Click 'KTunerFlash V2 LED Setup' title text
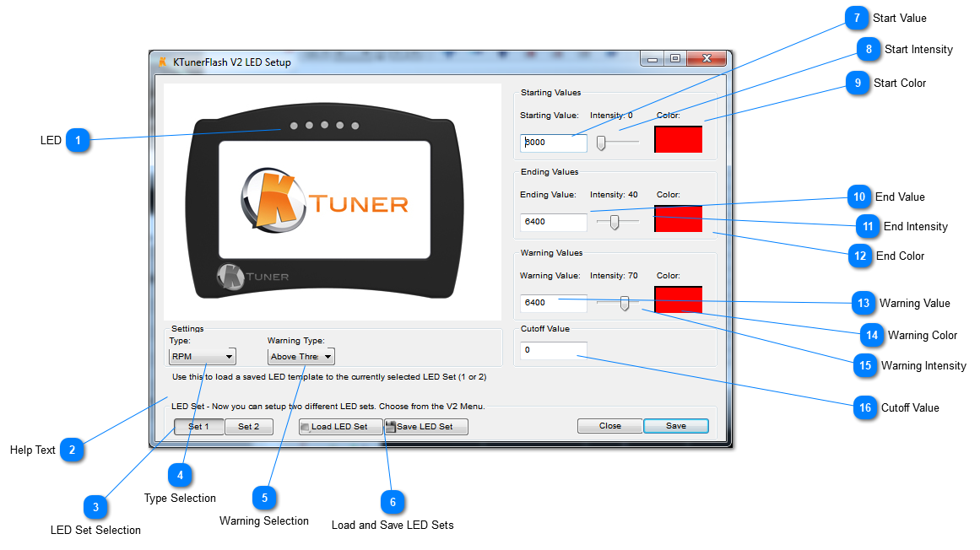Viewport: 980px width, 550px height. (232, 62)
